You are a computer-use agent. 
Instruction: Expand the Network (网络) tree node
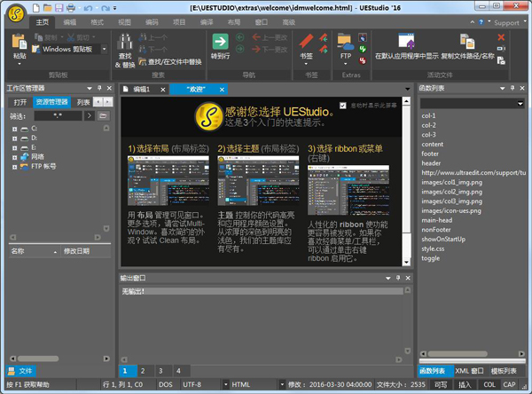14,158
